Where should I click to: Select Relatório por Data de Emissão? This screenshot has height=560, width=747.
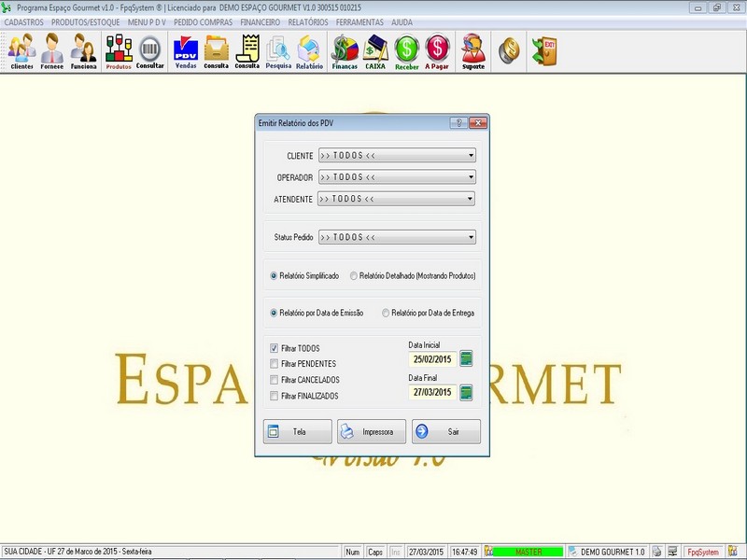click(274, 313)
